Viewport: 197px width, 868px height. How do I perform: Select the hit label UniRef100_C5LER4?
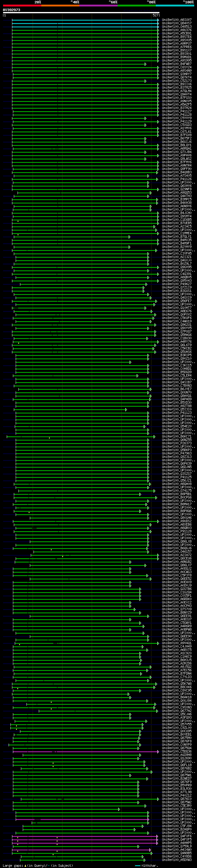click(176, 375)
